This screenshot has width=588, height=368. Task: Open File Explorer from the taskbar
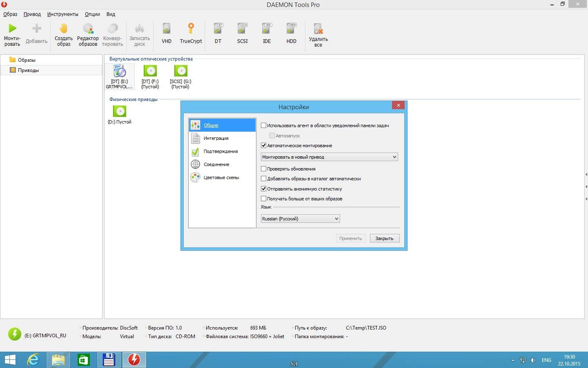58,360
